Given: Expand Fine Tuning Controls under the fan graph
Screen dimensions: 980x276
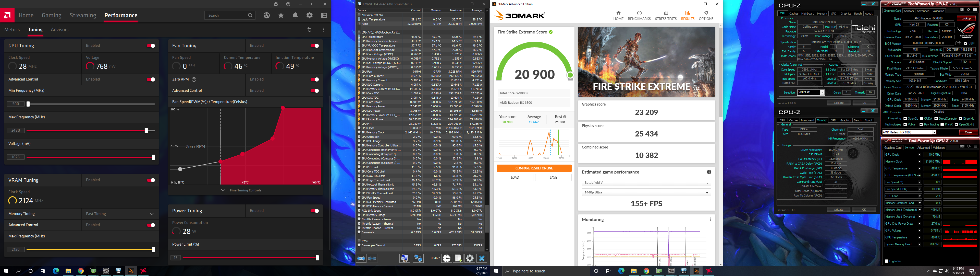Looking at the screenshot, I should coord(241,190).
